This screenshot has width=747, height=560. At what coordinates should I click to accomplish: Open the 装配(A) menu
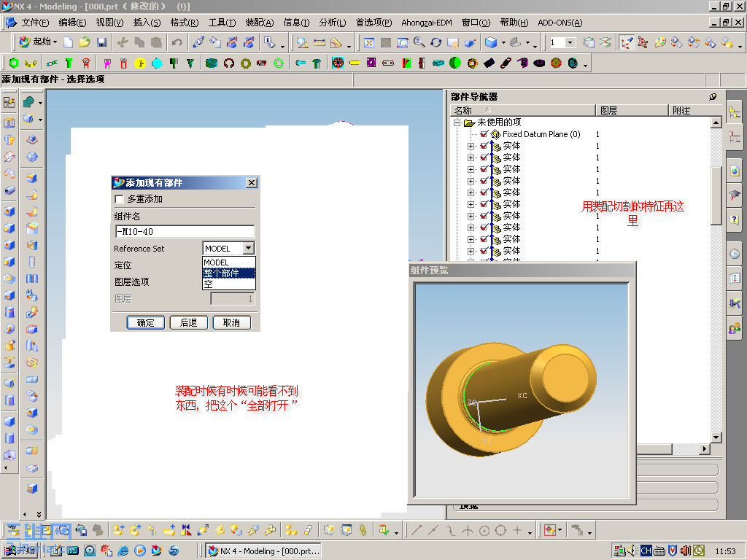click(x=260, y=23)
